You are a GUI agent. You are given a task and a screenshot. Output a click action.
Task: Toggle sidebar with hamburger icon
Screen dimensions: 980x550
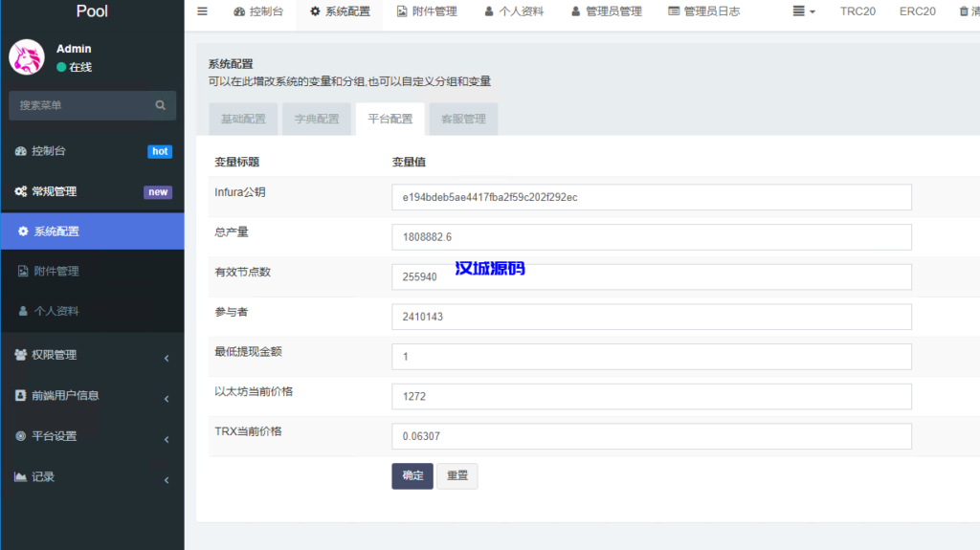point(202,11)
